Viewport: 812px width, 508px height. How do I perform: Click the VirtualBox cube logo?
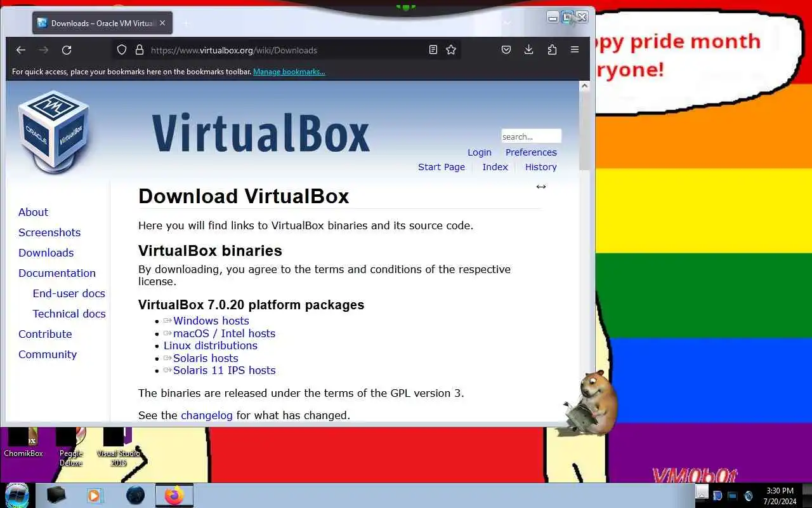[55, 132]
